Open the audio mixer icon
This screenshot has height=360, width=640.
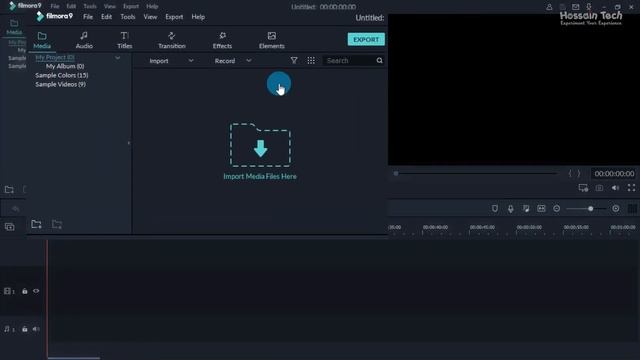coord(526,209)
